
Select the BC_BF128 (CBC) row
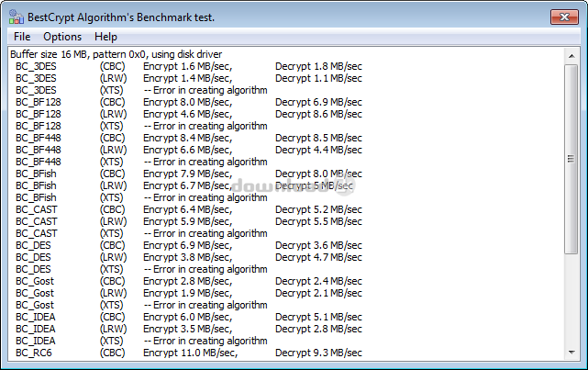tap(189, 102)
